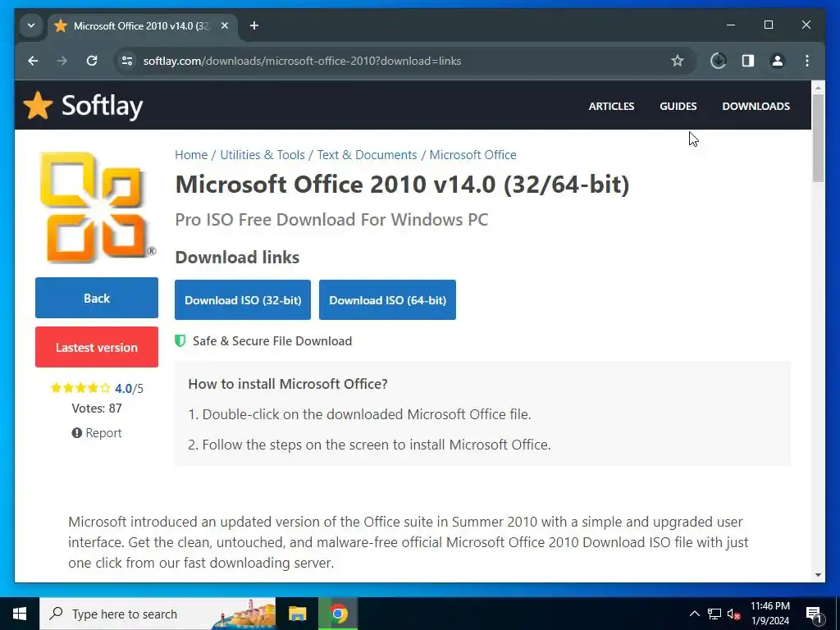
Task: Show hidden system tray icons
Action: [694, 614]
